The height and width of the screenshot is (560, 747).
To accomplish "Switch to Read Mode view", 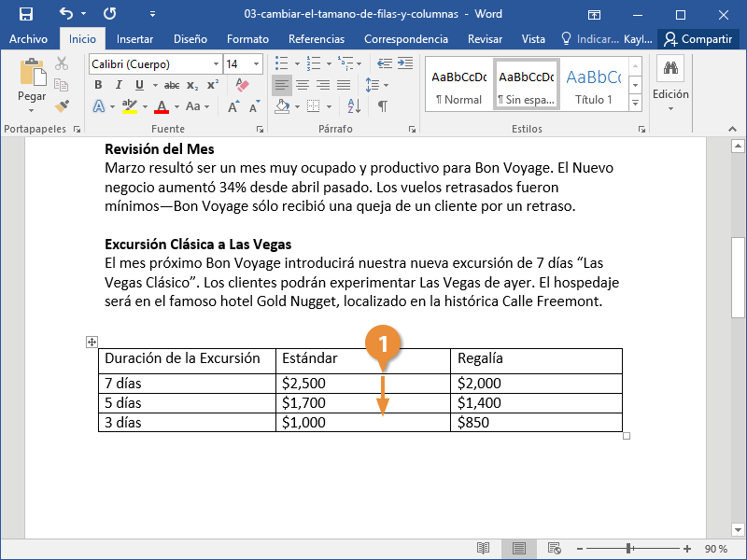I will click(x=483, y=549).
